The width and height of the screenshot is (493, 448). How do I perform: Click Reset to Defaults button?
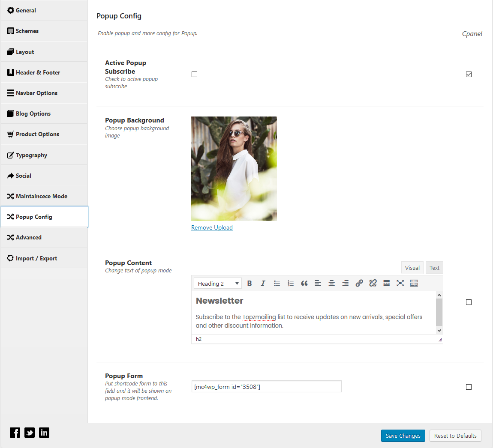(x=455, y=436)
